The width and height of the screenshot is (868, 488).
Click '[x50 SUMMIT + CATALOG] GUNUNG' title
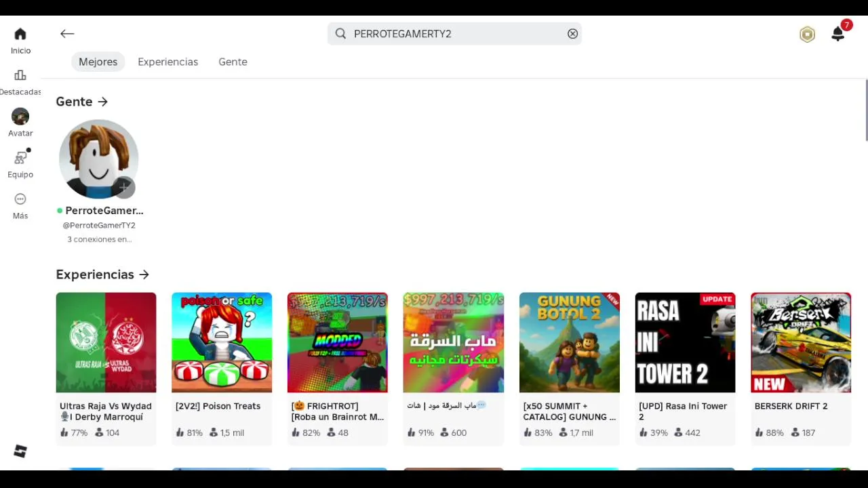click(570, 411)
